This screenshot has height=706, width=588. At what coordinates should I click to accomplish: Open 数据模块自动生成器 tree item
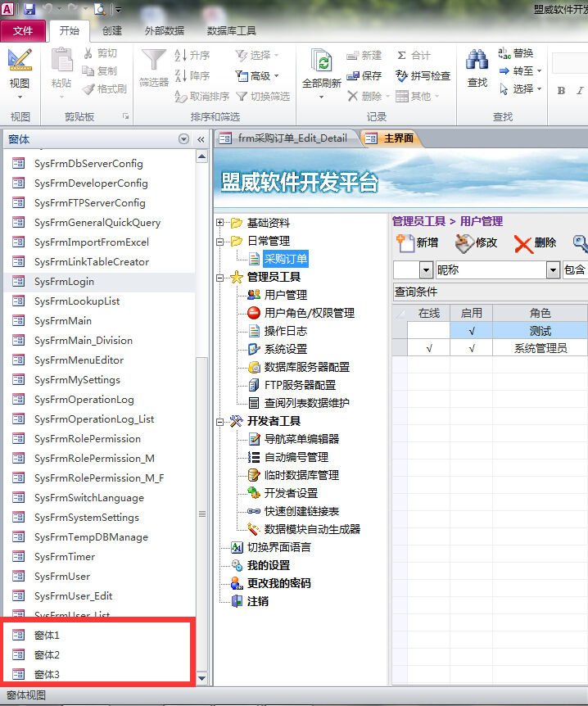pos(312,529)
